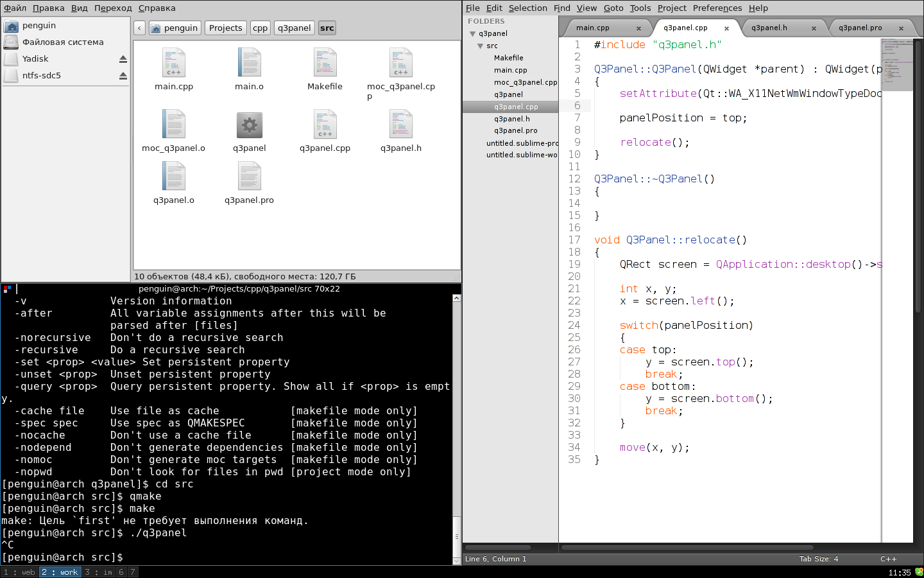924x578 pixels.
Task: Change syntax from C++ in status bar
Action: coord(888,559)
